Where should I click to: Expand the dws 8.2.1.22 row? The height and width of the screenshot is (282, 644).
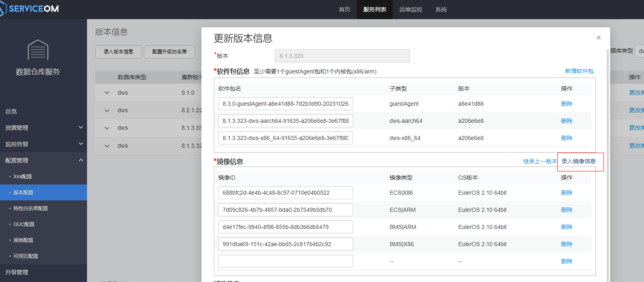(107, 110)
